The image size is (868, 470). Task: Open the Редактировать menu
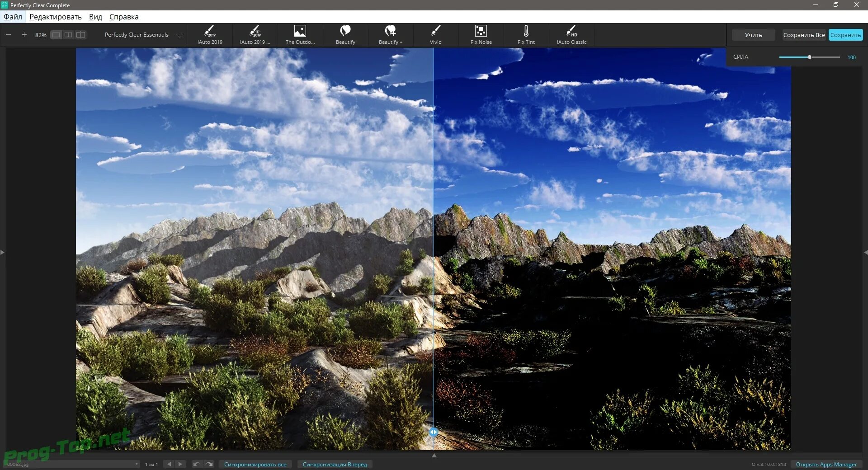tap(55, 17)
